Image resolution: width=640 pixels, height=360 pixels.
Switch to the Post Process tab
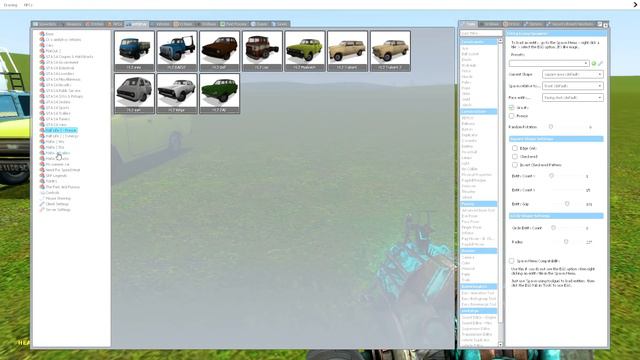click(x=234, y=24)
